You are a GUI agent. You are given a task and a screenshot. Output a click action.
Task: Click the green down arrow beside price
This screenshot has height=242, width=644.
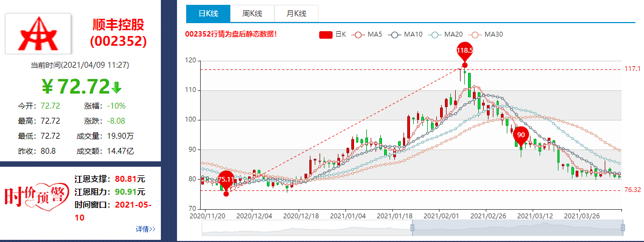pos(117,87)
